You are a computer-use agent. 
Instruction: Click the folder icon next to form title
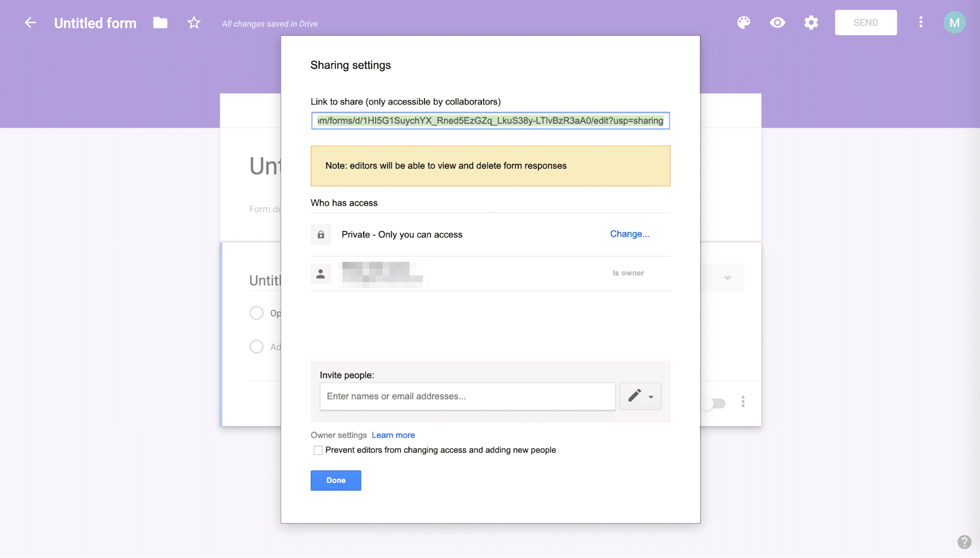click(160, 23)
